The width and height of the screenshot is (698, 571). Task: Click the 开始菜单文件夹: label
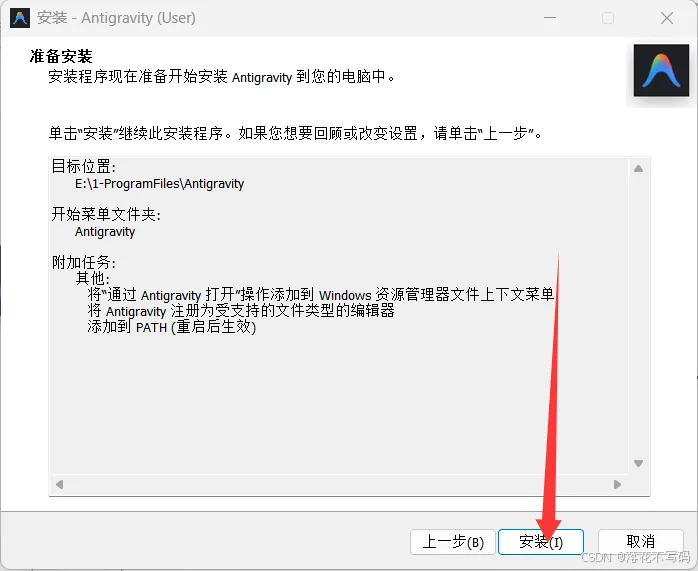[x=106, y=215]
